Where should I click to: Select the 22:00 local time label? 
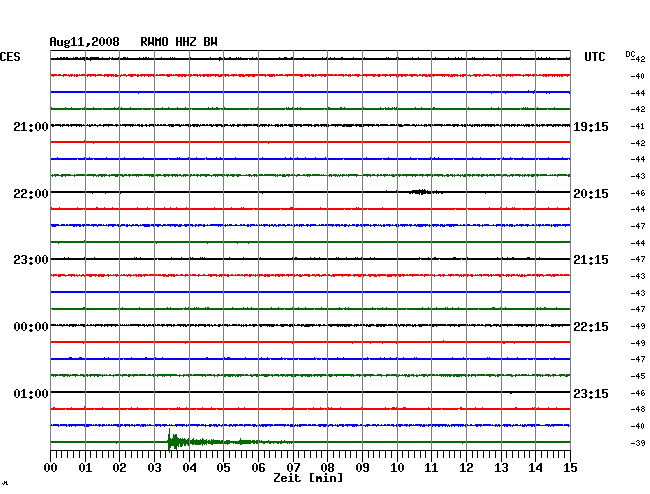pyautogui.click(x=31, y=194)
